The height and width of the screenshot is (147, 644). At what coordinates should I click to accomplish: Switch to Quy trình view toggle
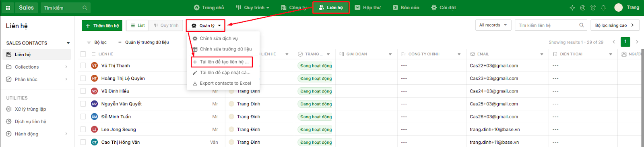point(166,25)
